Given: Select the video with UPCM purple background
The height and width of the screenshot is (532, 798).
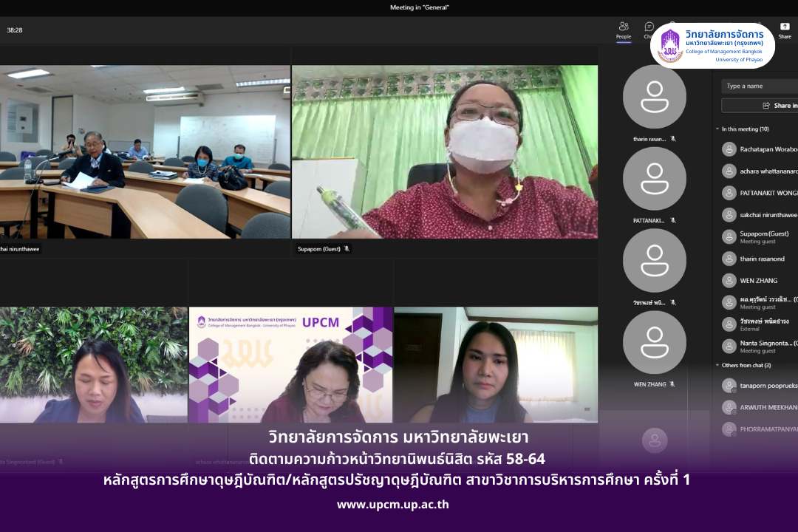Looking at the screenshot, I should click(x=290, y=364).
